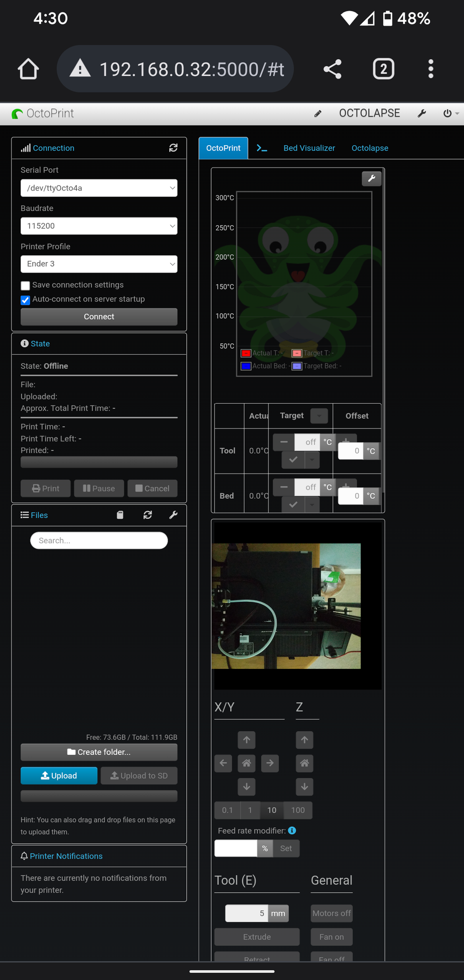Toggle Save connection settings checkbox
This screenshot has height=980, width=464.
(25, 286)
